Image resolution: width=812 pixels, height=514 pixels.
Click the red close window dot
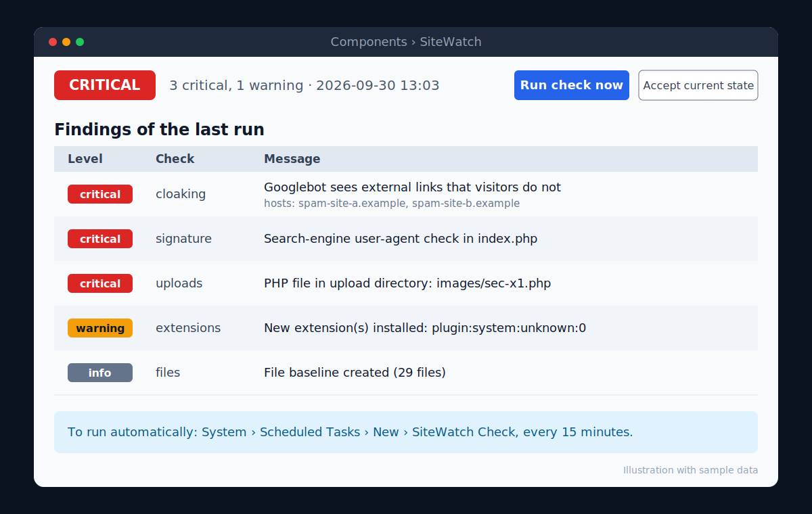[x=53, y=42]
